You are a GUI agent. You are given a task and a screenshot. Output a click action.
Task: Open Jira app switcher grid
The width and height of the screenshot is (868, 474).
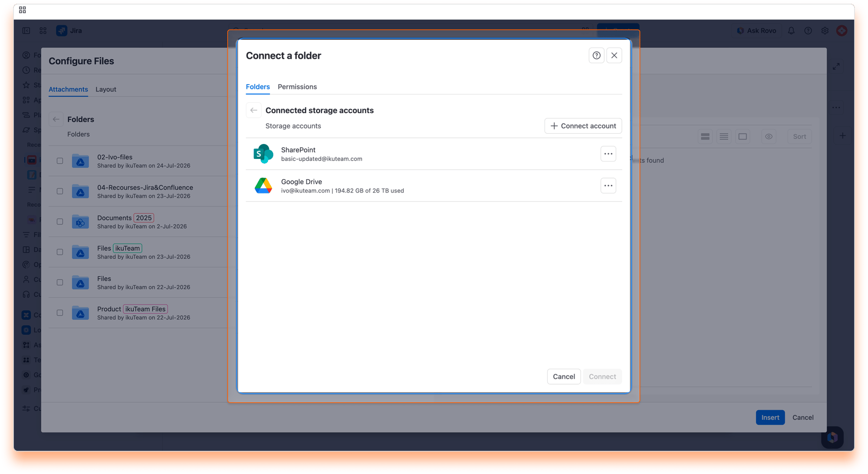[43, 30]
